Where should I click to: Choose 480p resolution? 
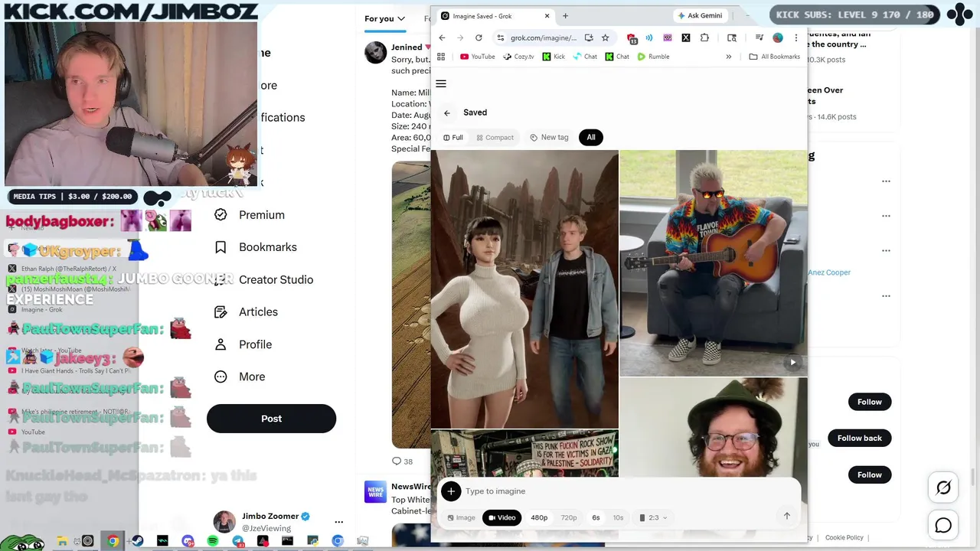[x=539, y=517]
